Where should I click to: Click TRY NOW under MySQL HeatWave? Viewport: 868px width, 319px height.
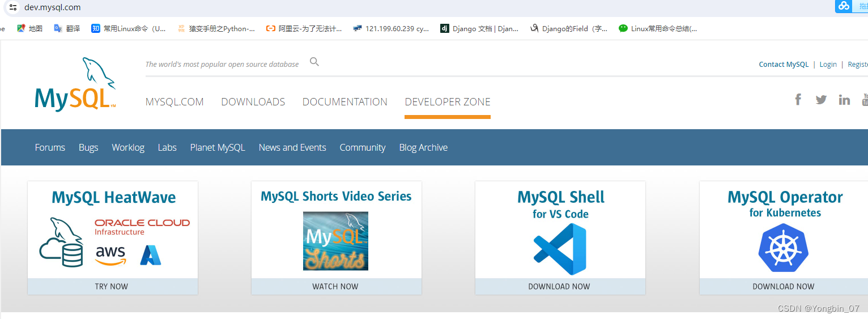click(x=112, y=287)
